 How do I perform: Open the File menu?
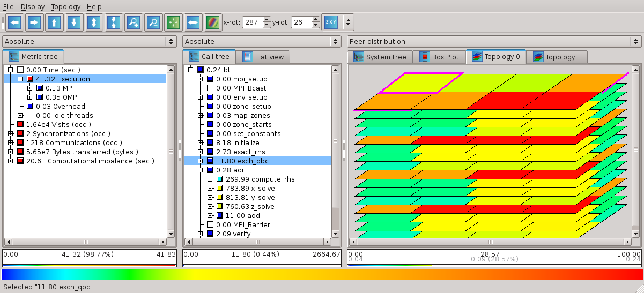point(9,7)
